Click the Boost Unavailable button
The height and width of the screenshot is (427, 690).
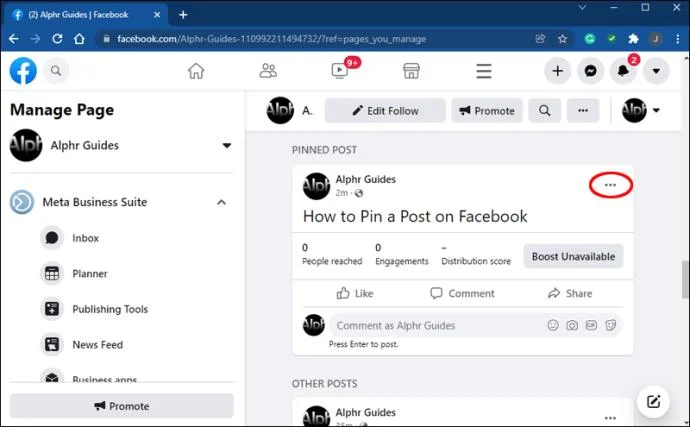[573, 256]
